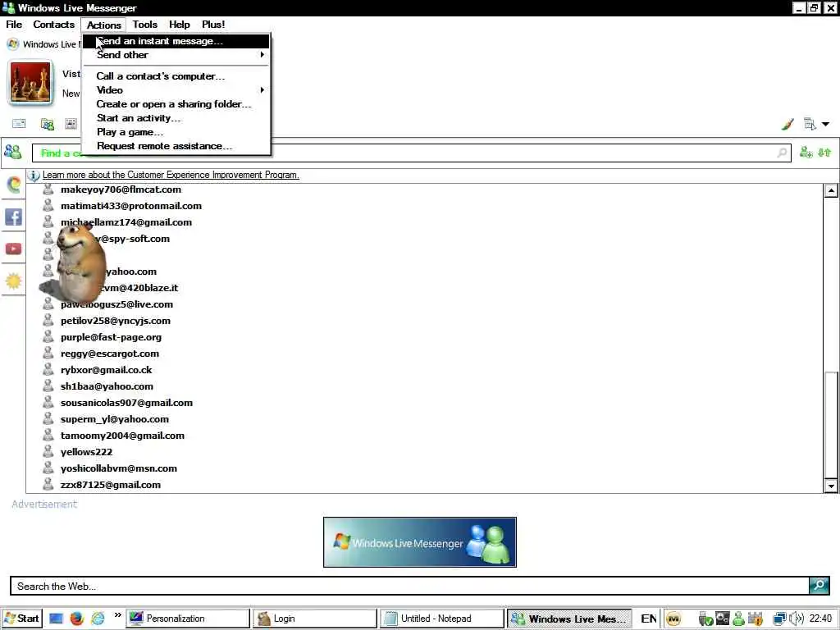The width and height of the screenshot is (840, 630).
Task: Open the Facebook tab in sidebar
Action: (x=13, y=217)
